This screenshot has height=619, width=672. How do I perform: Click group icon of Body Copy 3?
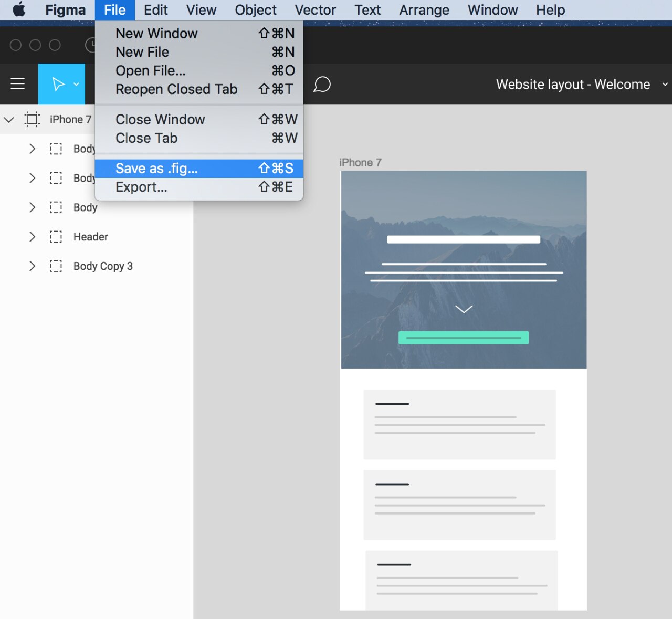56,266
